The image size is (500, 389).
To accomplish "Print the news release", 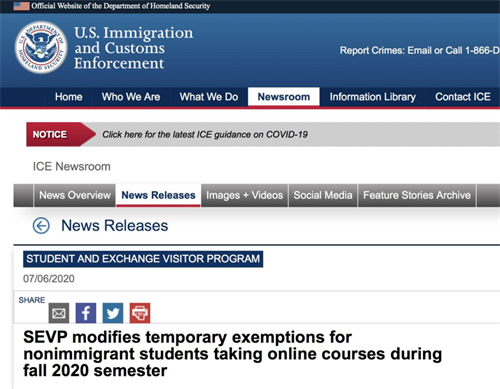I will click(x=140, y=313).
